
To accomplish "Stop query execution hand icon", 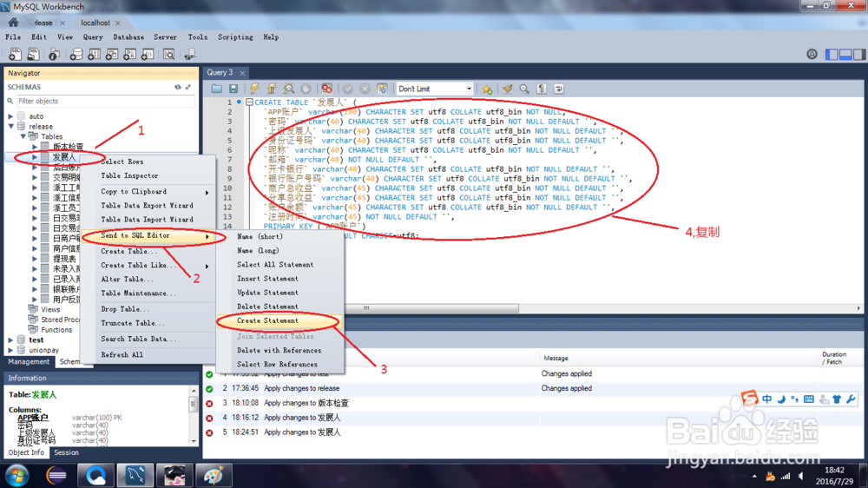I will click(x=306, y=89).
